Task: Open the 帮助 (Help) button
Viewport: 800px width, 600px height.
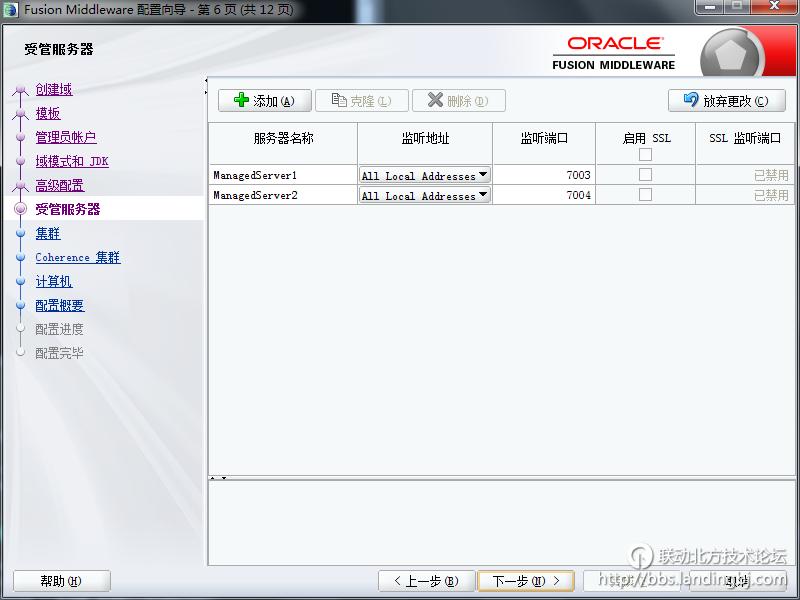Action: coord(61,581)
